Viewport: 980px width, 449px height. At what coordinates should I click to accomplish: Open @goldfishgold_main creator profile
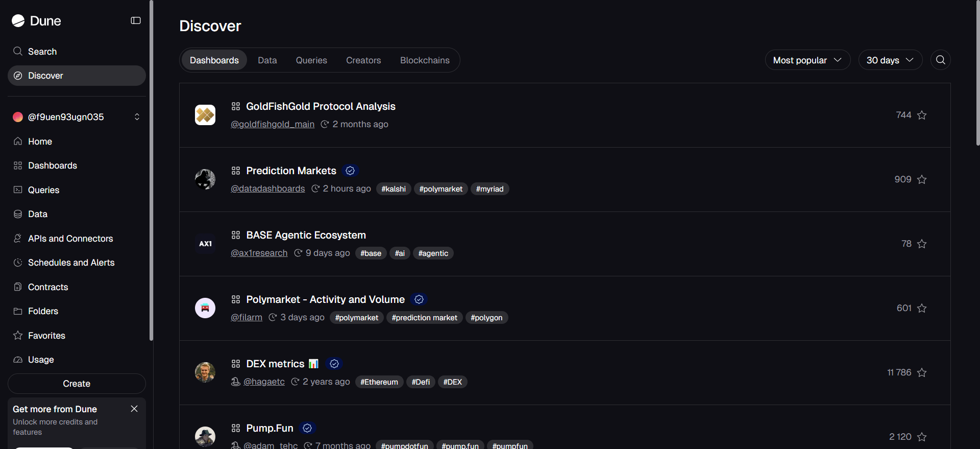pyautogui.click(x=273, y=124)
